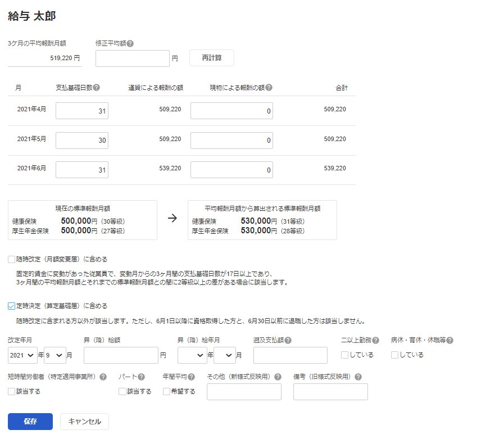
Task: Click the (27等級) current pension grade
Action: pyautogui.click(x=113, y=231)
